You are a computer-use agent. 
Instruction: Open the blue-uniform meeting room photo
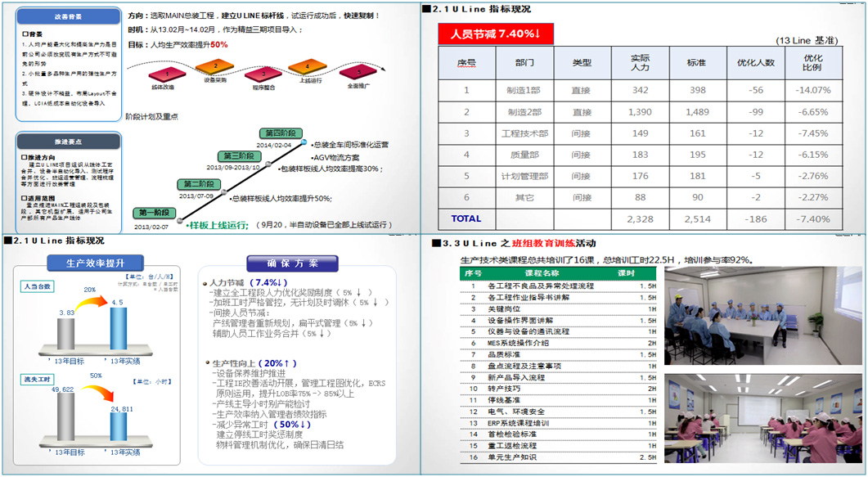763,316
